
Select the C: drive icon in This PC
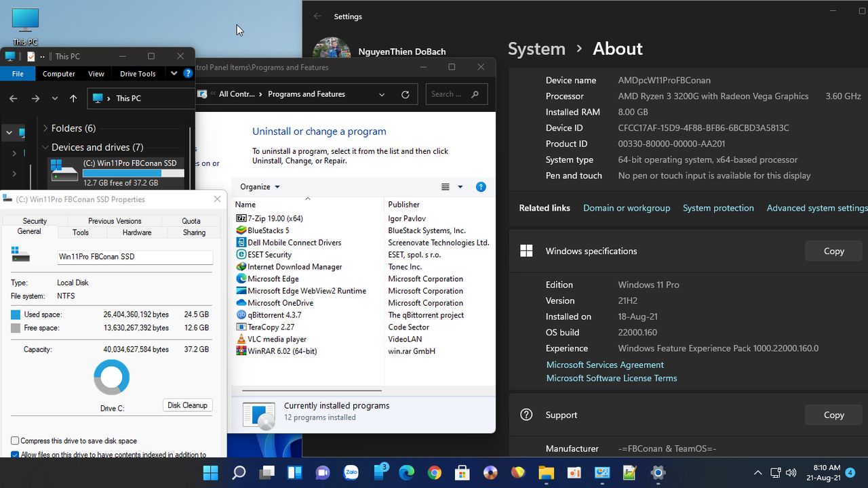64,170
